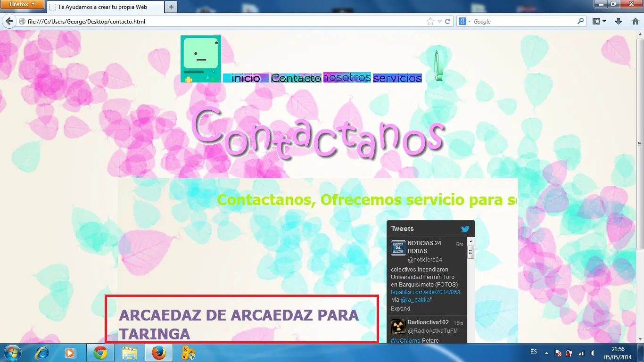The width and height of the screenshot is (644, 362).
Task: Open the @noticiero24 handle link
Action: [425, 260]
